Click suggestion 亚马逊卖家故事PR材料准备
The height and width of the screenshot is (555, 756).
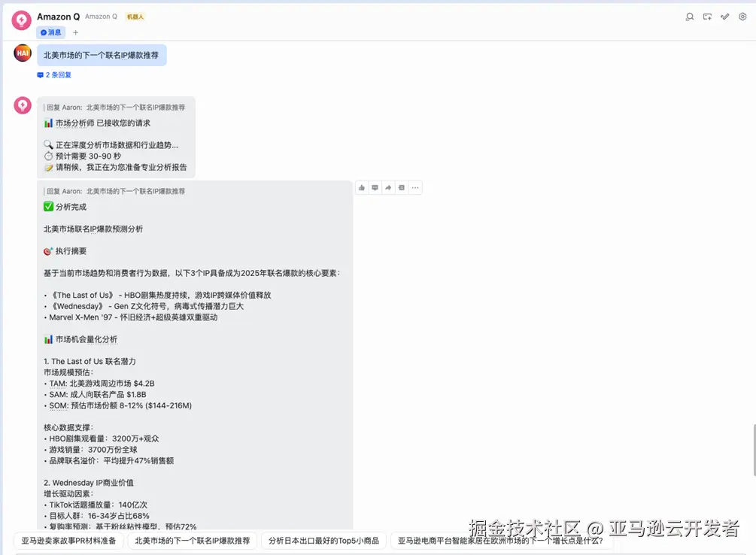[x=69, y=541]
